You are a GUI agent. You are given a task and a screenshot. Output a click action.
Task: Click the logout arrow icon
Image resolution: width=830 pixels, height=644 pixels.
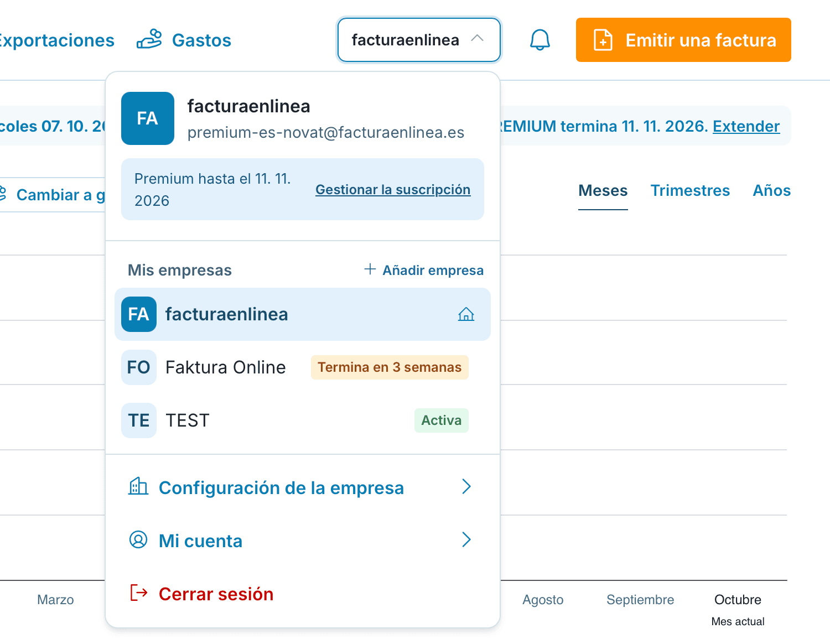tap(138, 593)
